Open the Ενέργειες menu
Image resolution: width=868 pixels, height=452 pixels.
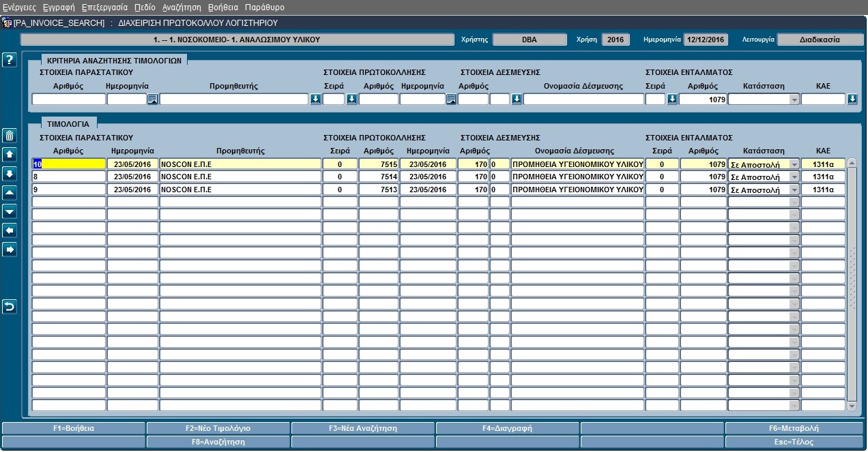19,7
